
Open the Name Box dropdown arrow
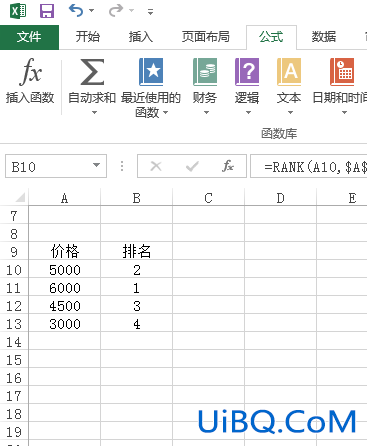[x=96, y=165]
